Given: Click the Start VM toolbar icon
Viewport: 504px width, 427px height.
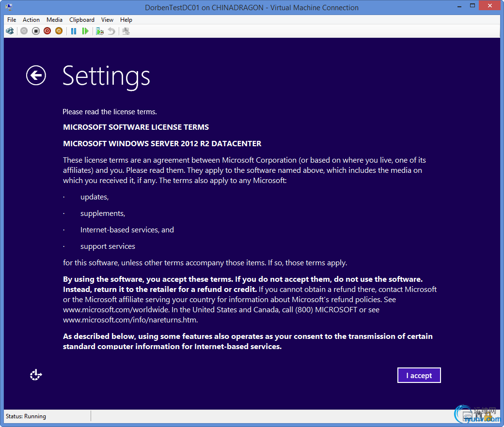Looking at the screenshot, I should pyautogui.click(x=24, y=31).
